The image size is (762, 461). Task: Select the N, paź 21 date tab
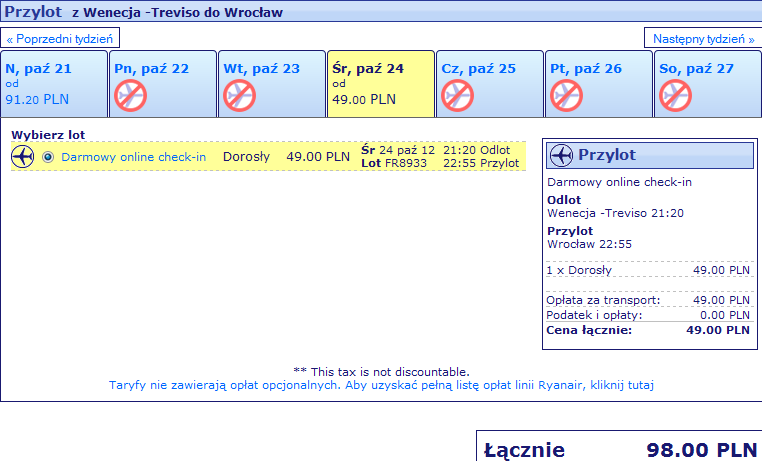[x=53, y=84]
